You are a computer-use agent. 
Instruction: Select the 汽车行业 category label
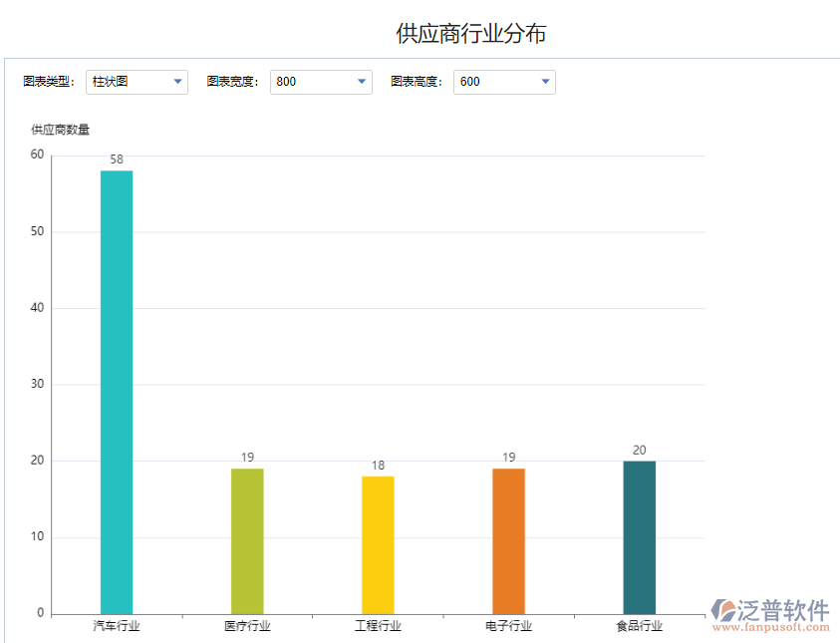[x=115, y=625]
